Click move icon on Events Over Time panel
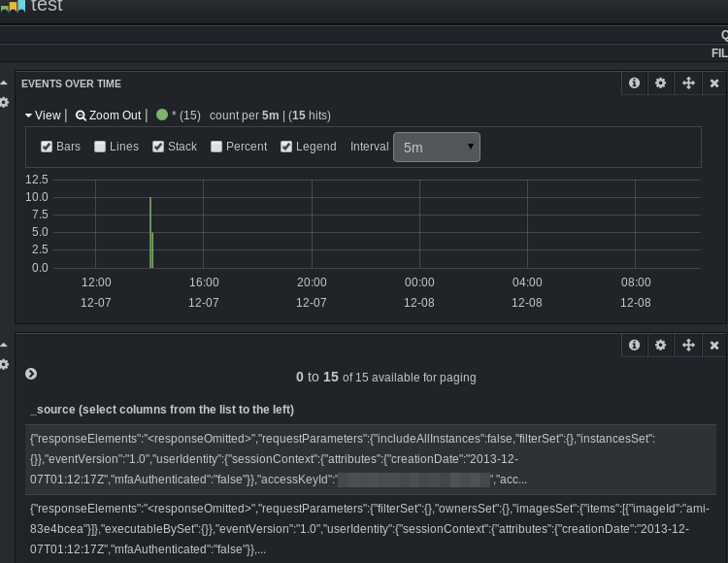The width and height of the screenshot is (728, 563). coord(688,83)
